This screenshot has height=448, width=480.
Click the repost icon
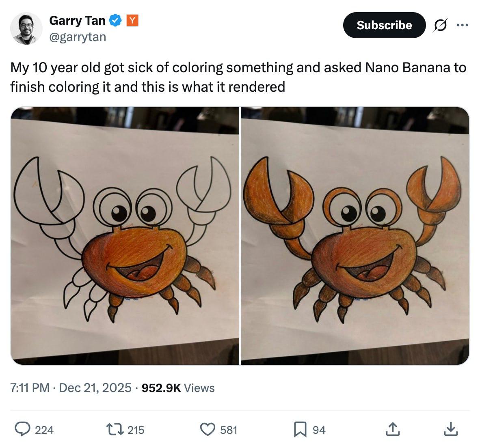[115, 429]
